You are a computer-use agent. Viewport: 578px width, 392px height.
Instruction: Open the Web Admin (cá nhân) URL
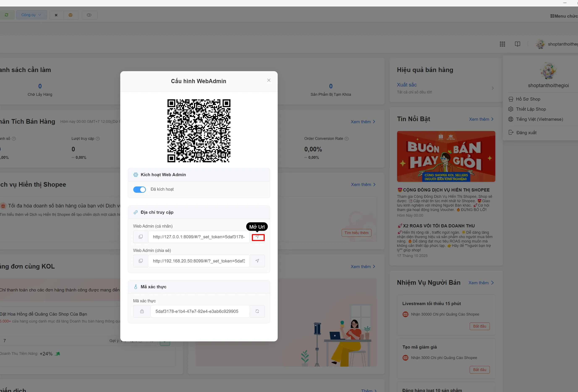click(258, 237)
